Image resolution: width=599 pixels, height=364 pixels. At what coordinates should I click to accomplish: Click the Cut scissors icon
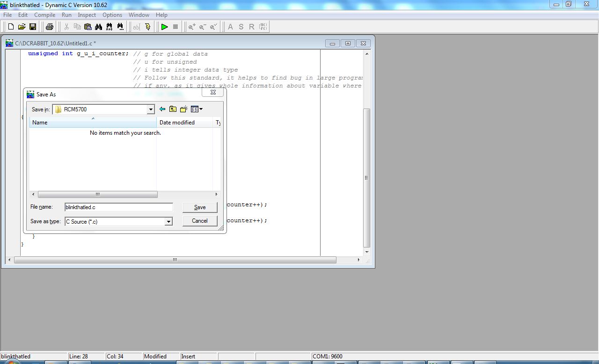[x=66, y=27]
